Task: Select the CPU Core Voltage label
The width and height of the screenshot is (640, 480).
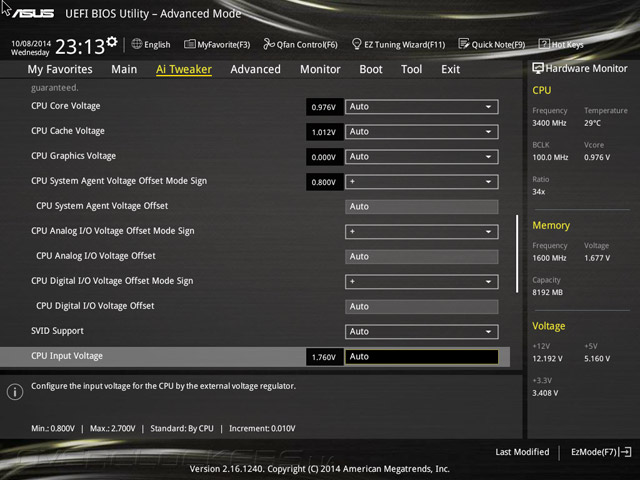Action: tap(66, 106)
